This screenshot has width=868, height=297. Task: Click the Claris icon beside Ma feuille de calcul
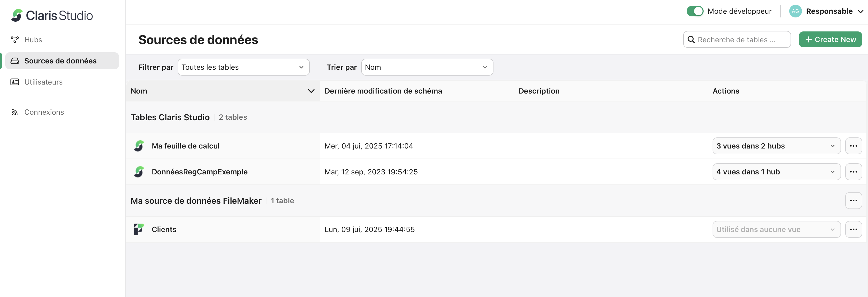[x=139, y=146]
